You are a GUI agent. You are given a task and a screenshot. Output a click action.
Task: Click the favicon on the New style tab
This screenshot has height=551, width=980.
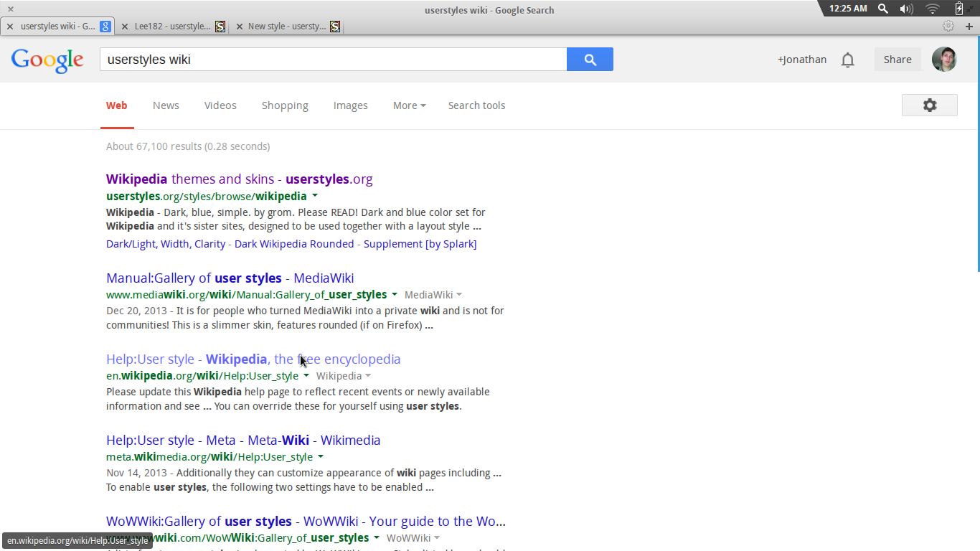pyautogui.click(x=335, y=27)
